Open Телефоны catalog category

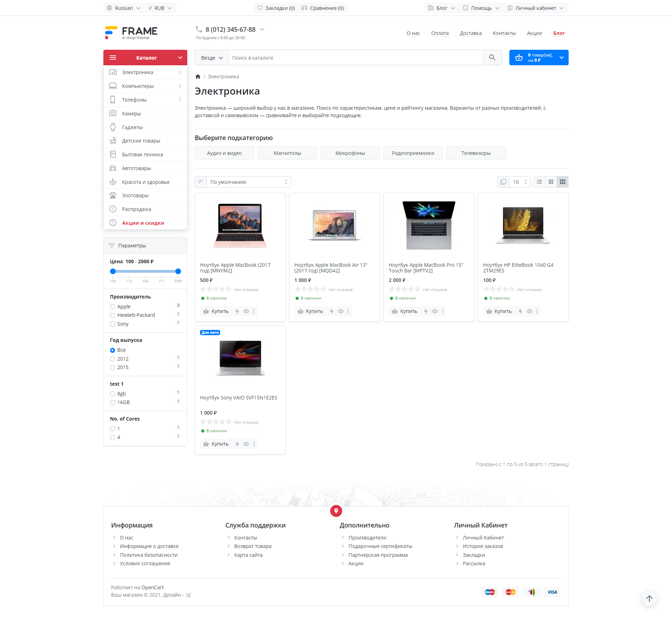(x=145, y=100)
